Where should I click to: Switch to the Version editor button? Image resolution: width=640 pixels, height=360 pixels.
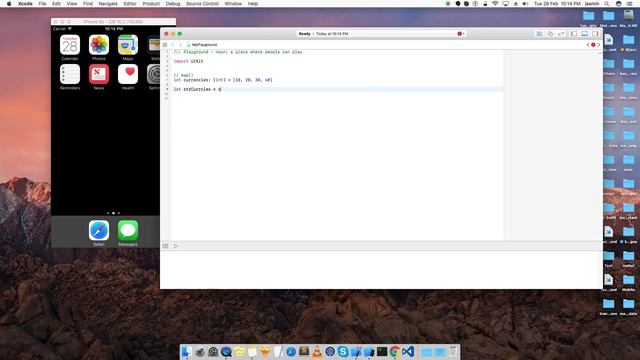561,34
